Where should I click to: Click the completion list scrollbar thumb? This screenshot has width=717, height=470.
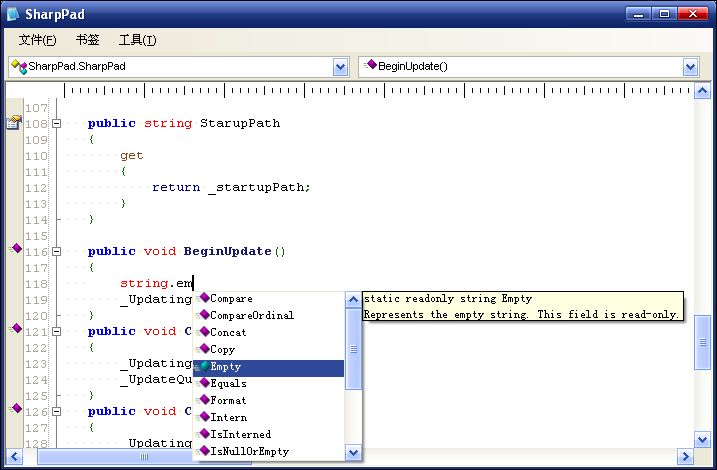pos(353,349)
